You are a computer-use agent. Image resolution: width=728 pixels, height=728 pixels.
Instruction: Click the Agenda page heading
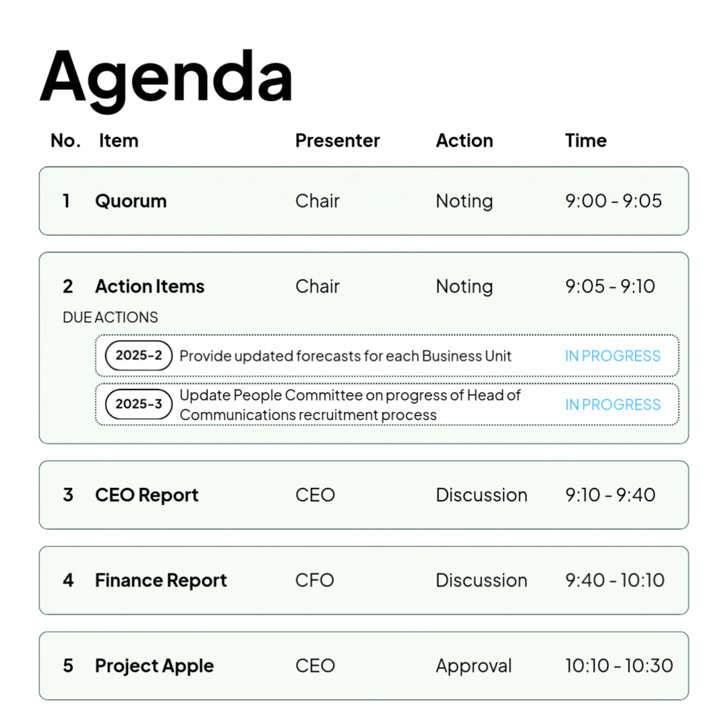pyautogui.click(x=166, y=77)
